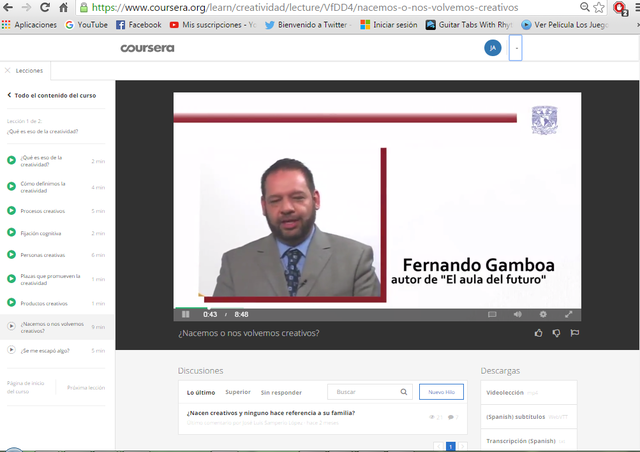Reload the page with refresh icon
The image size is (640, 452).
click(x=45, y=7)
